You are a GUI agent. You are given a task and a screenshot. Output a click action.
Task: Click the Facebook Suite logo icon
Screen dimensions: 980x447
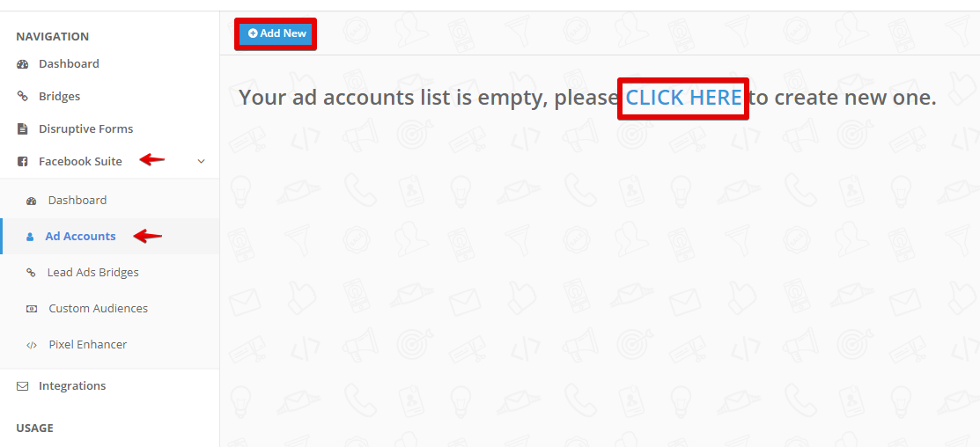tap(23, 162)
